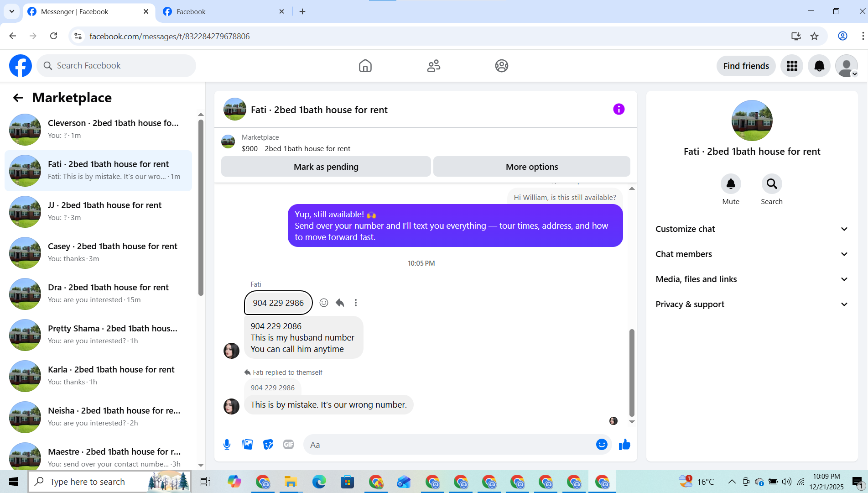Click More options button
This screenshot has width=868, height=493.
pos(531,167)
